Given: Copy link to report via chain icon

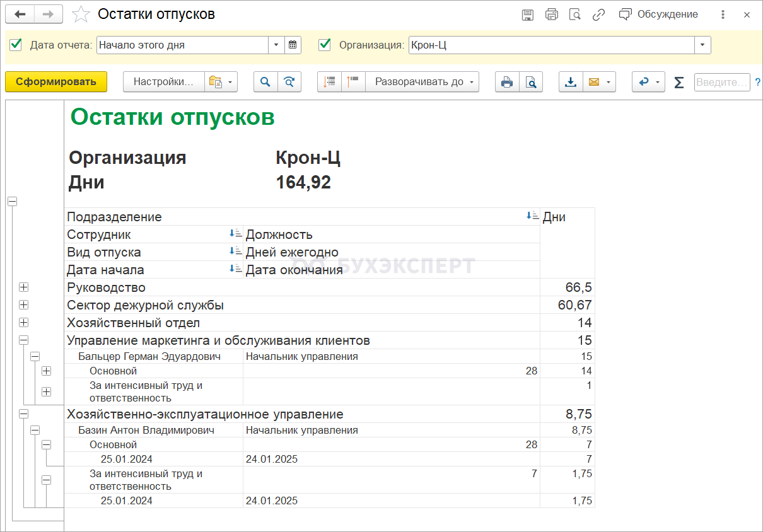Looking at the screenshot, I should tap(598, 14).
